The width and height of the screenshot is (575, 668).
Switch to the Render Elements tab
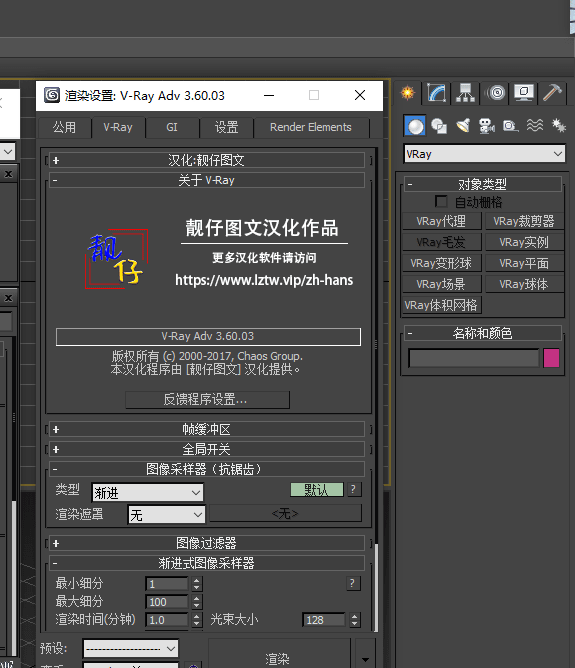coord(311,127)
